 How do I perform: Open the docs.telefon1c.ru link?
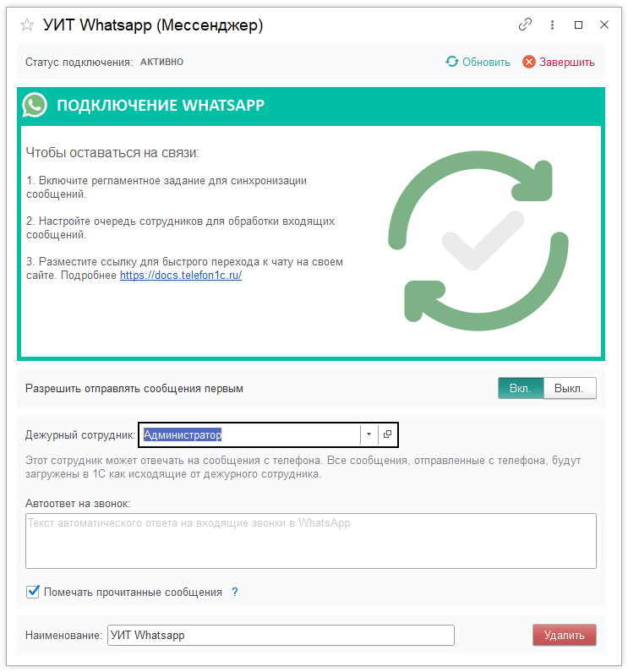[181, 276]
